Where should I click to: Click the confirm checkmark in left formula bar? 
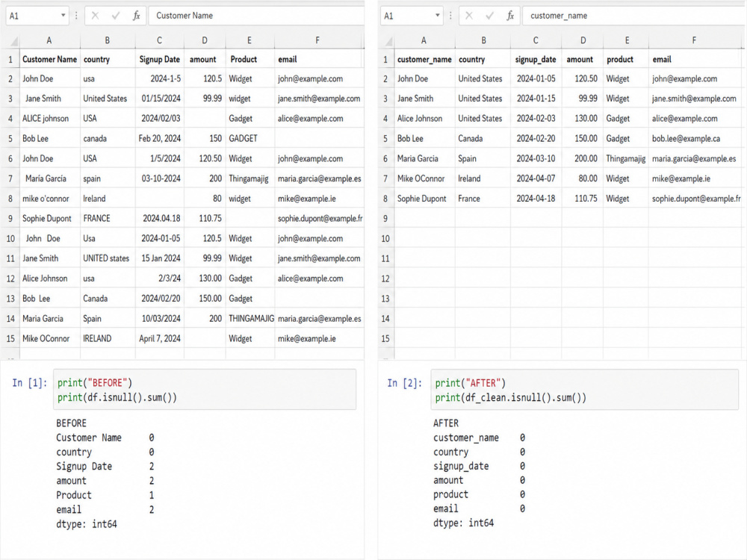[x=116, y=16]
